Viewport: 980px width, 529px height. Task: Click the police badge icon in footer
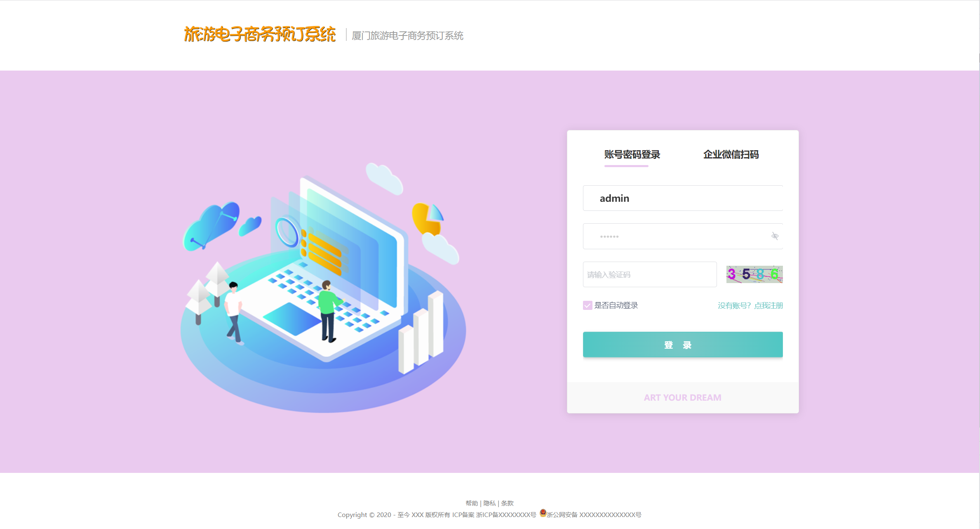point(543,513)
